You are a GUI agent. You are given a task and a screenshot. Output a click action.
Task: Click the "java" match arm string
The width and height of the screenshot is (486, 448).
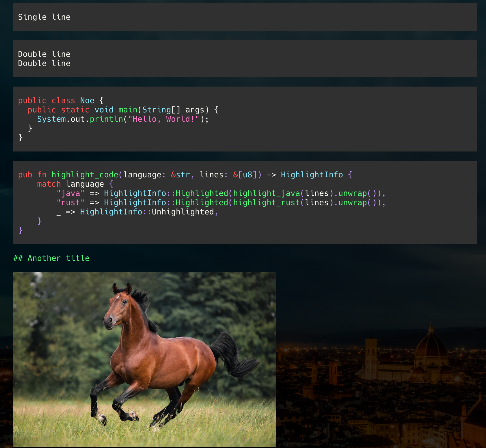click(x=70, y=193)
